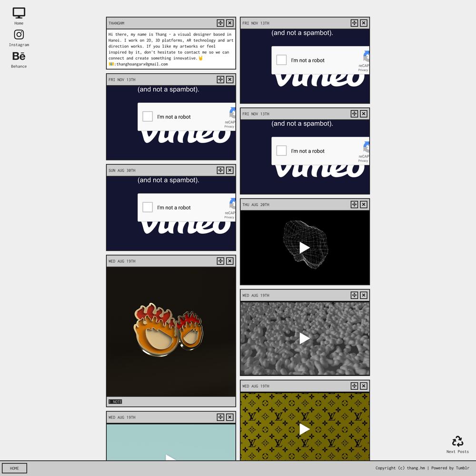Close the teal video window
Image resolution: width=476 pixels, height=476 pixels.
coord(230,417)
